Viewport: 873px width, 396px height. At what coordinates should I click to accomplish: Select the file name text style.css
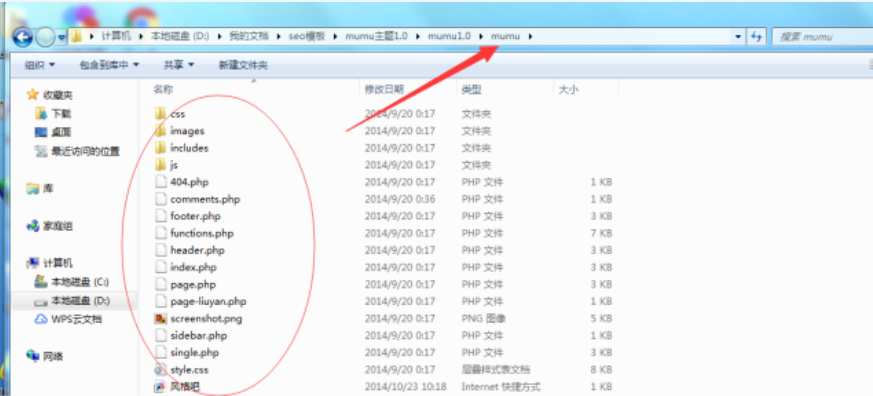(189, 369)
